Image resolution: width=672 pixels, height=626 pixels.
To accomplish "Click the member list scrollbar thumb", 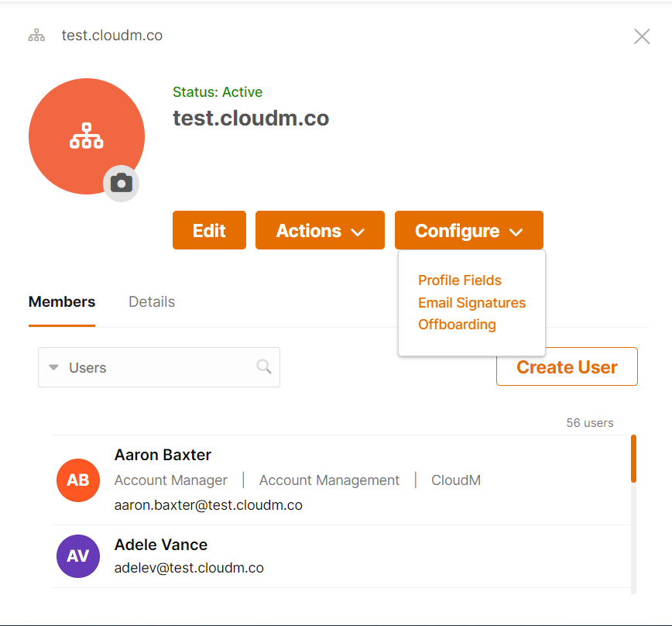I will [x=633, y=459].
